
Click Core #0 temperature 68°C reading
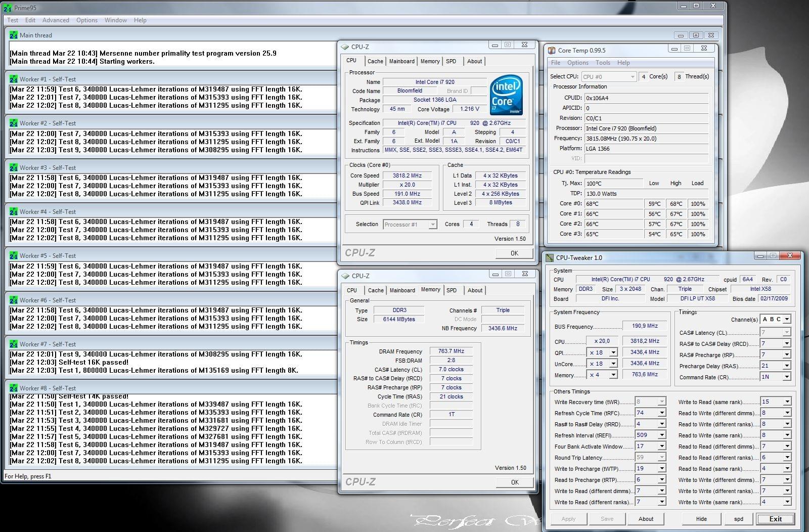tap(613, 204)
